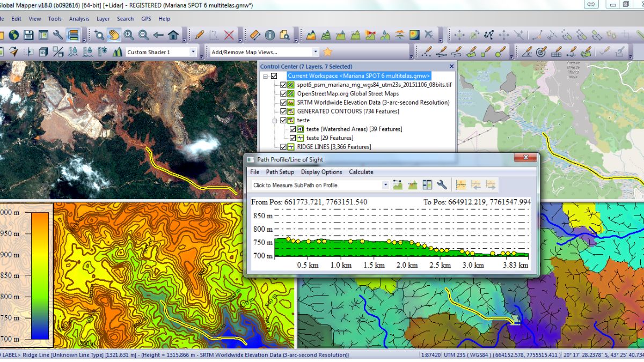The width and height of the screenshot is (644, 362).
Task: Open the 3D view tool
Action: pyautogui.click(x=43, y=52)
